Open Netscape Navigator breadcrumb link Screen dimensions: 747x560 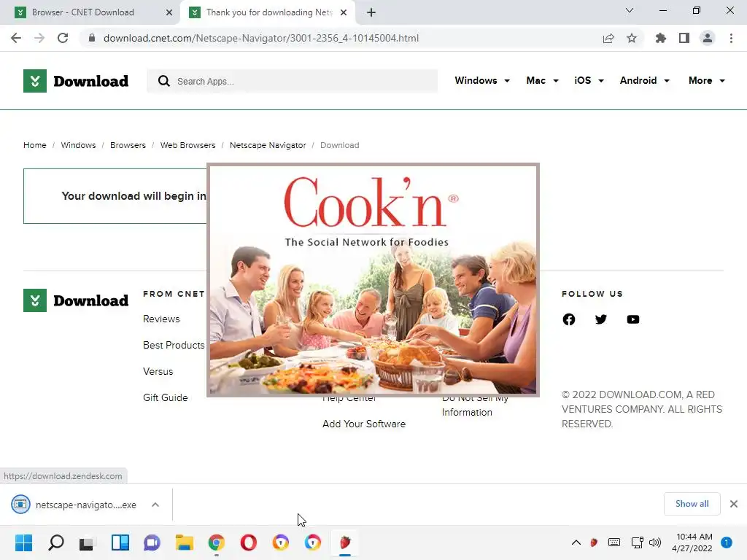(268, 145)
